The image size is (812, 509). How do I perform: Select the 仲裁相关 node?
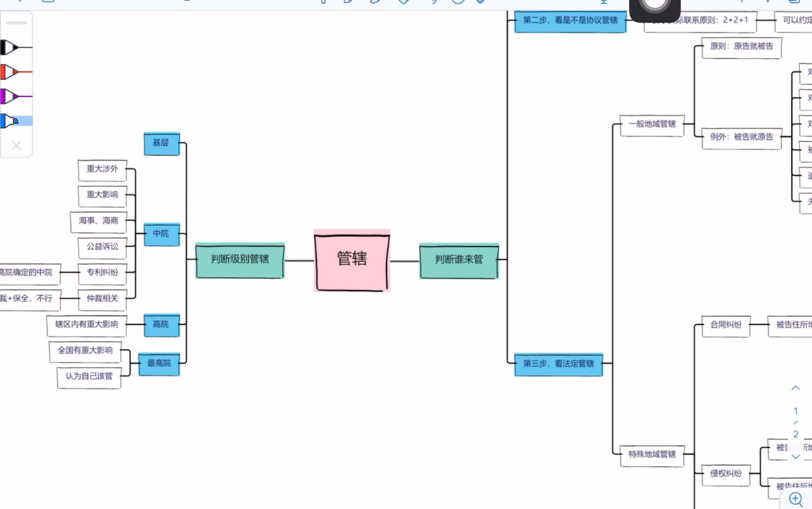click(103, 300)
